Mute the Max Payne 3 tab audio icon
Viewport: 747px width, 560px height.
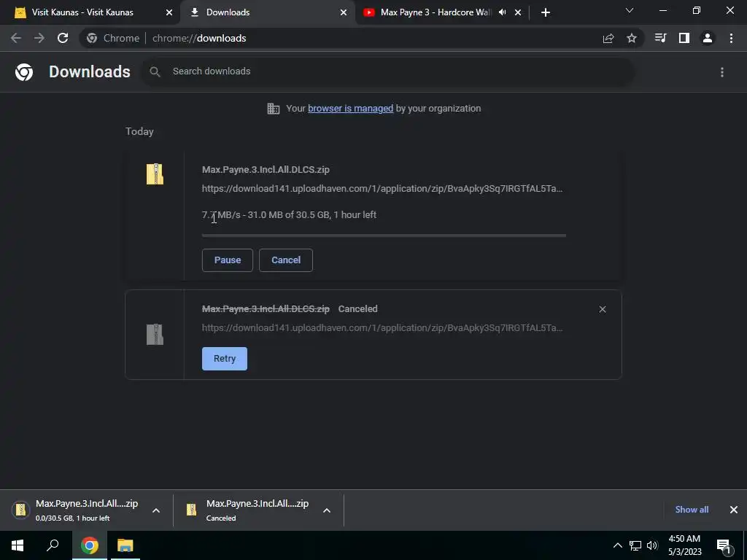(x=502, y=12)
